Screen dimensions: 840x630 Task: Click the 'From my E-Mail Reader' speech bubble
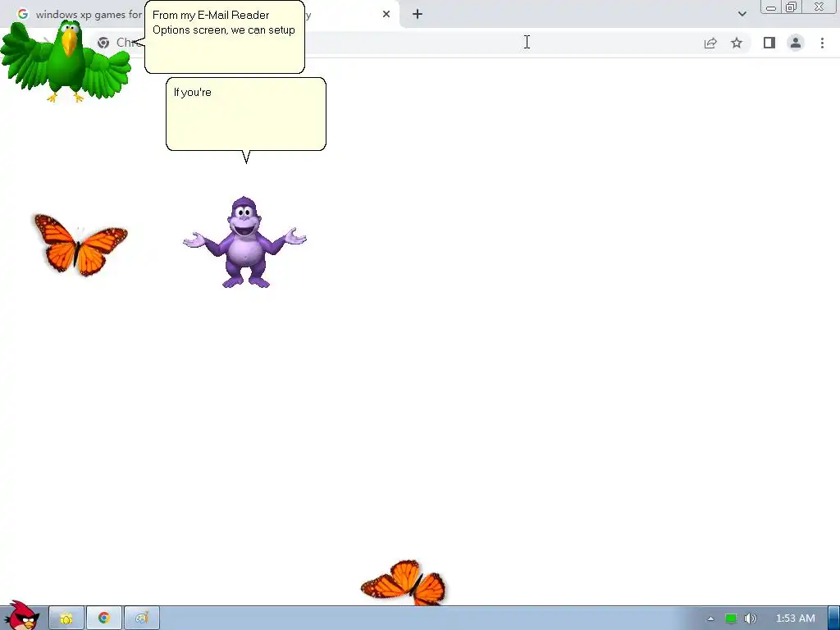pos(225,37)
